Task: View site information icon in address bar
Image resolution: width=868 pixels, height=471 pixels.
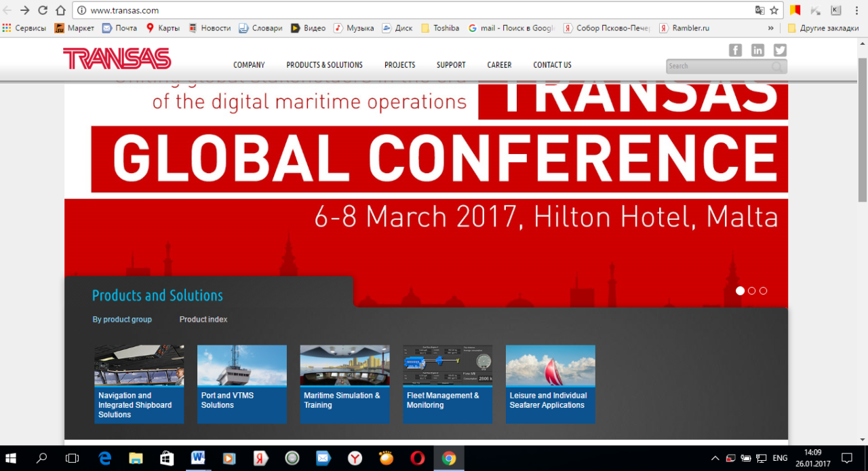Action: tap(81, 10)
